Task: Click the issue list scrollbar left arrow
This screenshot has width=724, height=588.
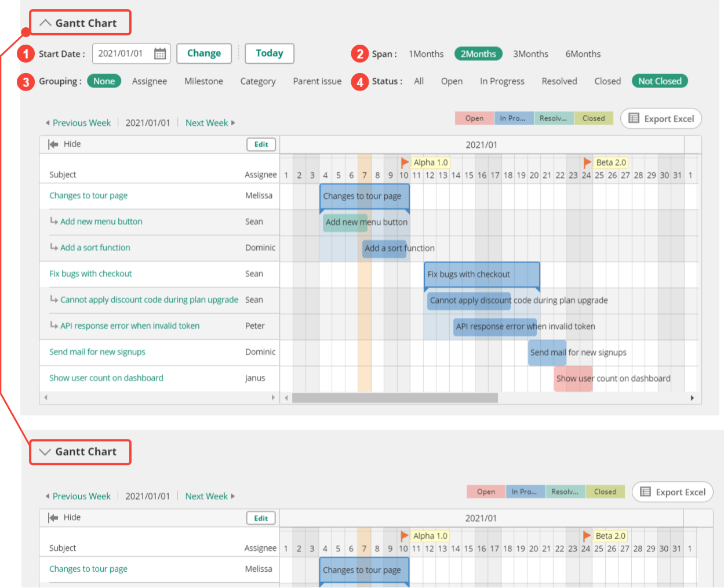Action: coord(45,397)
